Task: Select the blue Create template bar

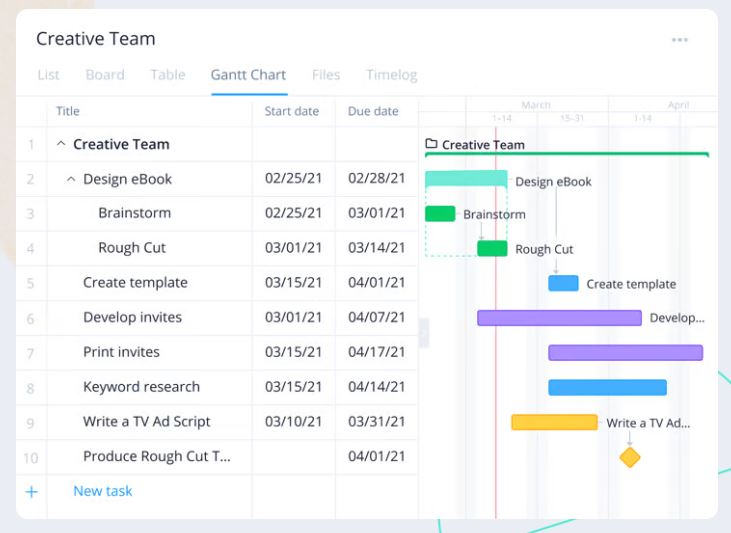Action: pos(563,283)
